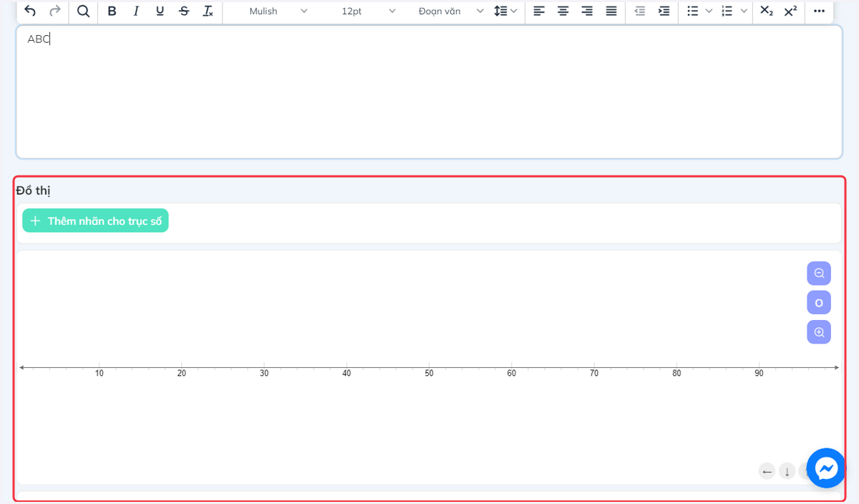
Task: Toggle strikethrough formatting
Action: 184,11
